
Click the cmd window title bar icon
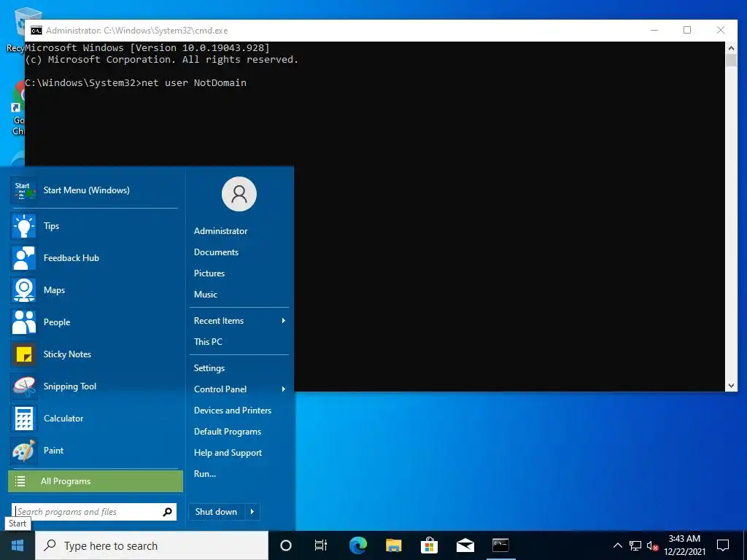click(36, 31)
